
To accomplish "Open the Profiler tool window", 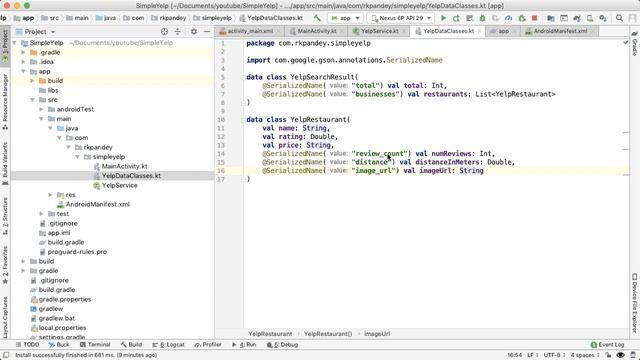I will pyautogui.click(x=208, y=344).
